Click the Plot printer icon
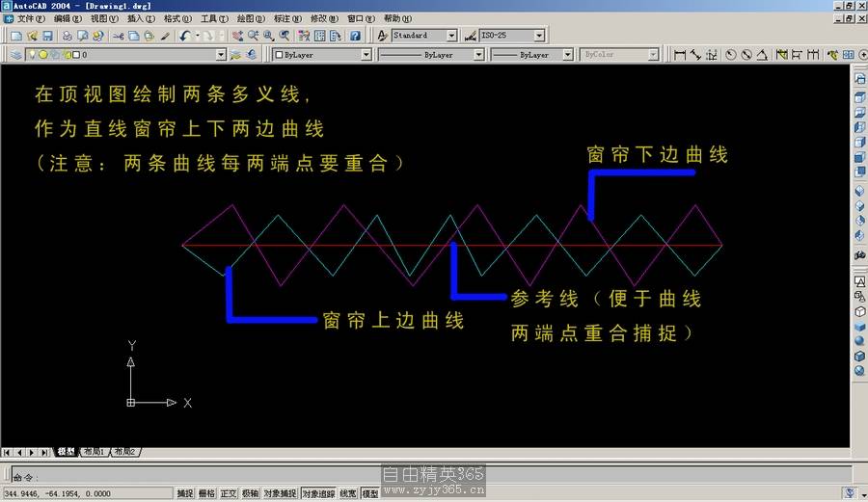The width and height of the screenshot is (868, 502). click(67, 36)
